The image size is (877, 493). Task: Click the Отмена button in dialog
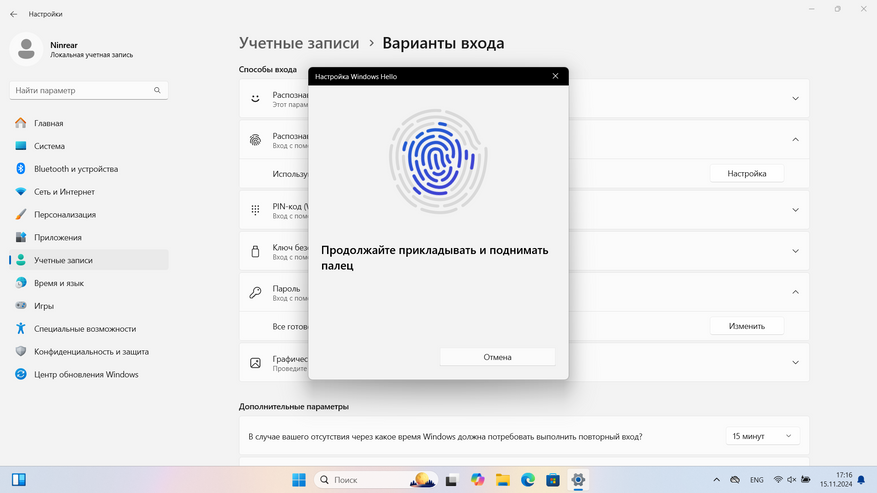[497, 357]
